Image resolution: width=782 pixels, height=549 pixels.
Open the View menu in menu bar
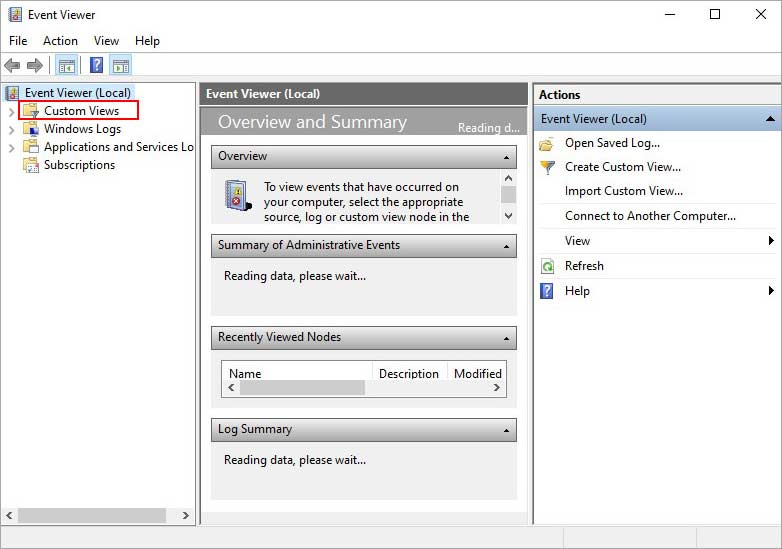click(x=107, y=41)
